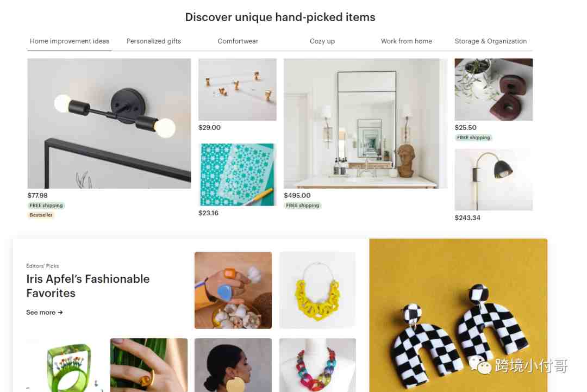The width and height of the screenshot is (587, 392).
Task: View the colorful resin rings photo
Action: 233,290
